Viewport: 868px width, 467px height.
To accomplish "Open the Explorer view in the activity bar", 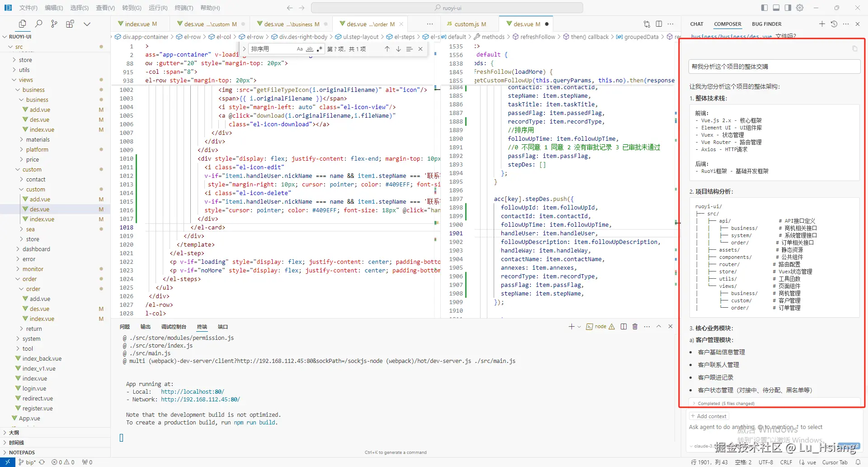I will coord(22,24).
